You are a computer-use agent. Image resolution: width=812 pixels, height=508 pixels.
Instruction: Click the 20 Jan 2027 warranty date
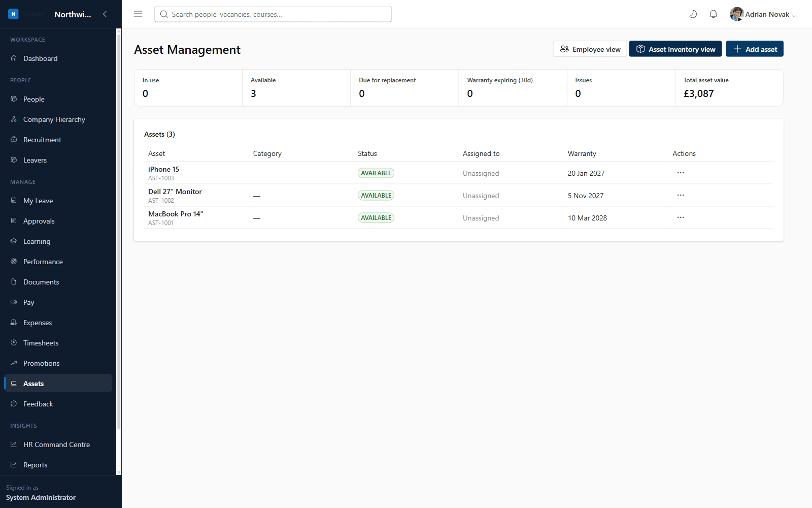pyautogui.click(x=586, y=173)
